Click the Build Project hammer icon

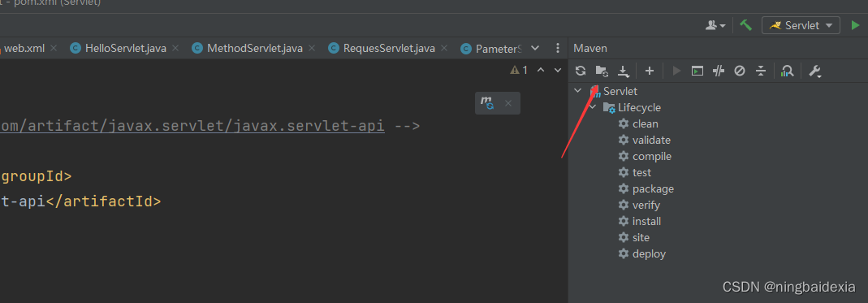pyautogui.click(x=746, y=25)
